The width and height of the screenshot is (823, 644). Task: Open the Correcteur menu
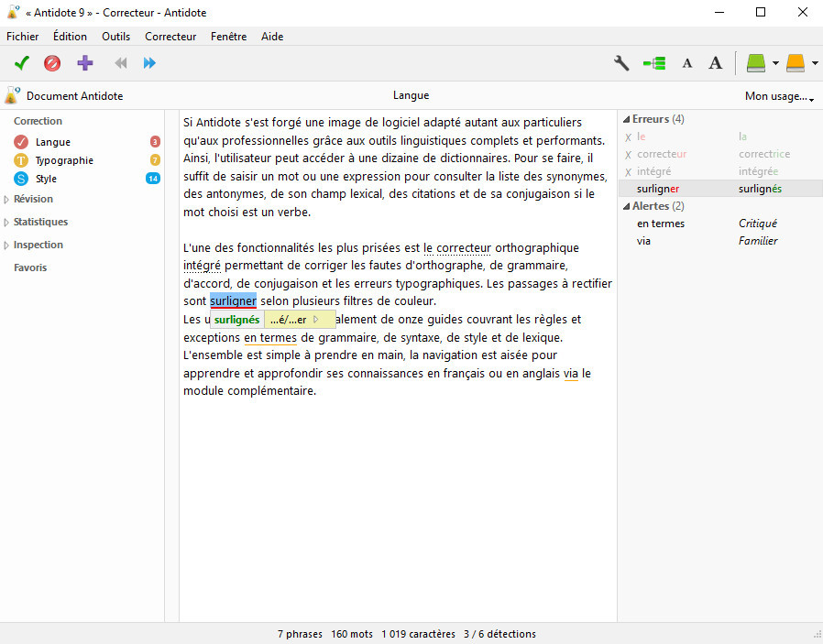[x=170, y=37]
